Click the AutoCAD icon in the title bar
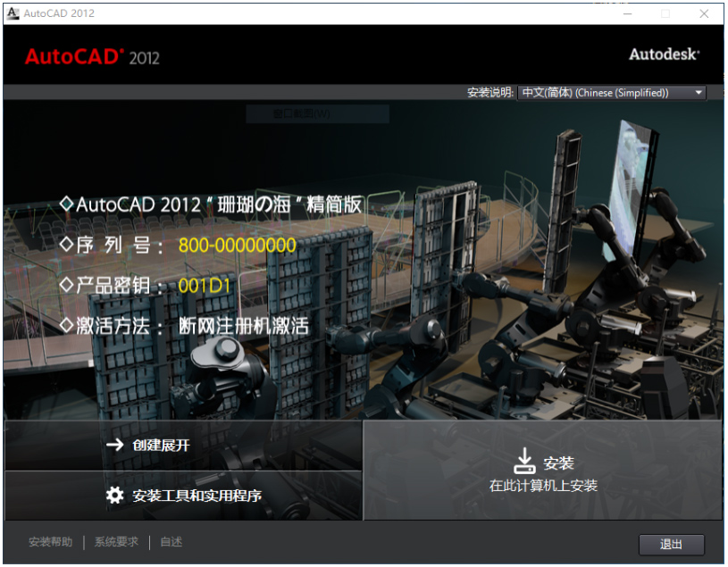 12,13
